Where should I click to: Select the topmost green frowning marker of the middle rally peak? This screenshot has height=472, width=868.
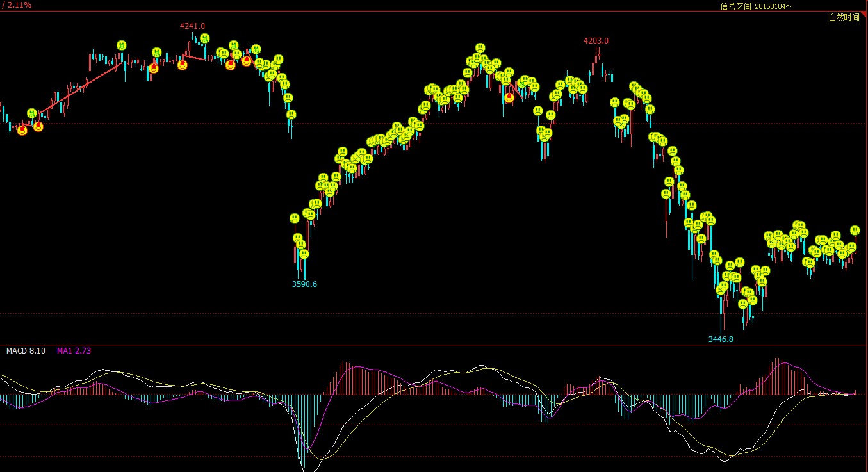pos(480,48)
